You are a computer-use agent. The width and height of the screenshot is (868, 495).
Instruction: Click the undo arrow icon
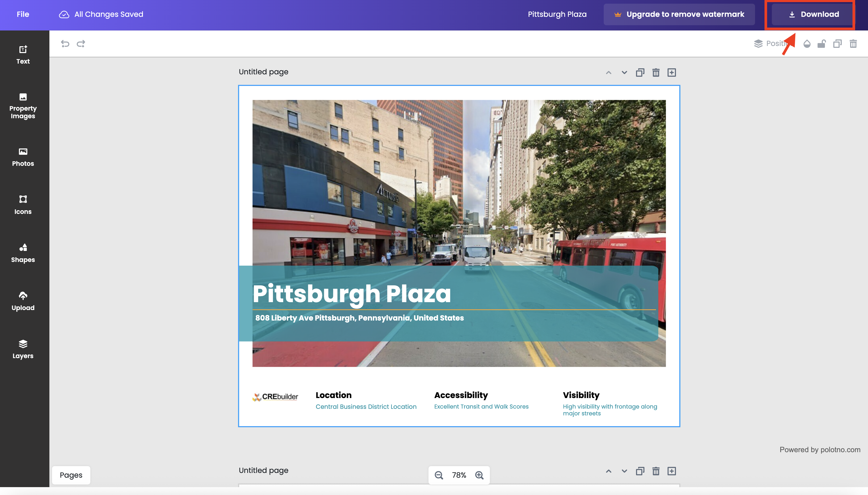click(65, 44)
